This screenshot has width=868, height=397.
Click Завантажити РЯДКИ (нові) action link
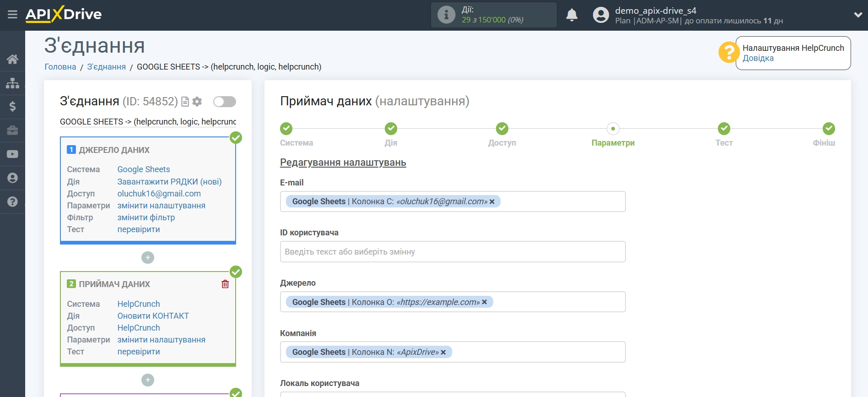[169, 182]
